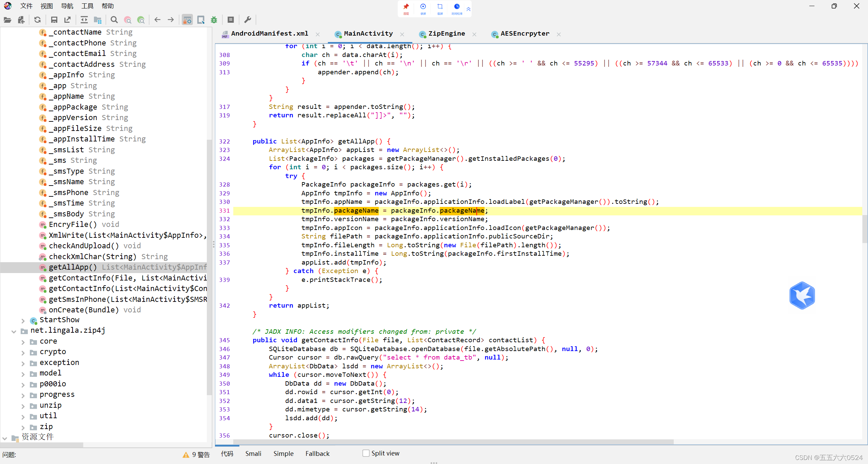Navigate back with the left arrow icon
This screenshot has width=868, height=464.
157,20
